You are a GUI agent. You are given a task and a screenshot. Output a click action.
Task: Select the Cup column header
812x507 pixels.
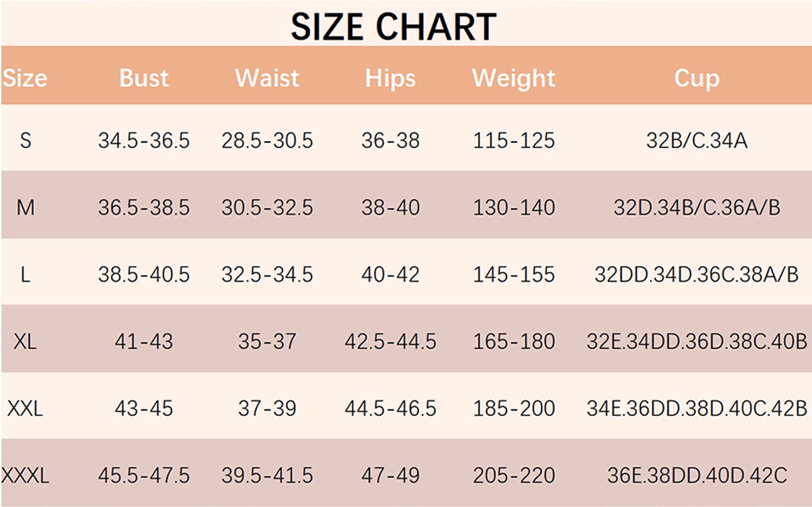tap(697, 78)
